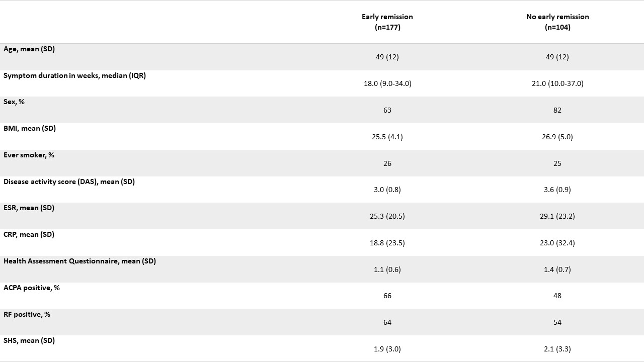
Task: Select the value 18.0 (9.0-34.0)
Action: (x=387, y=83)
